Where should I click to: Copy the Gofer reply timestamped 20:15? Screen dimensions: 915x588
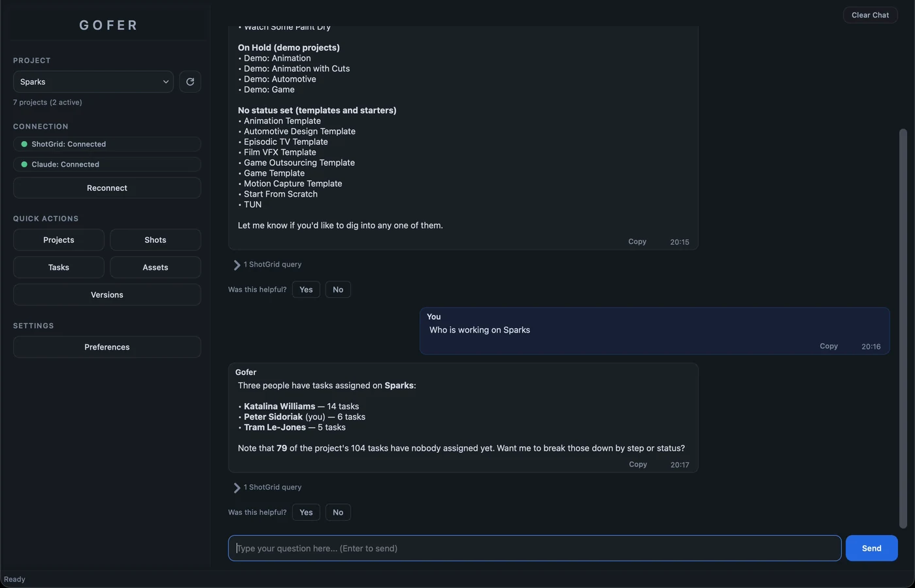coord(637,242)
